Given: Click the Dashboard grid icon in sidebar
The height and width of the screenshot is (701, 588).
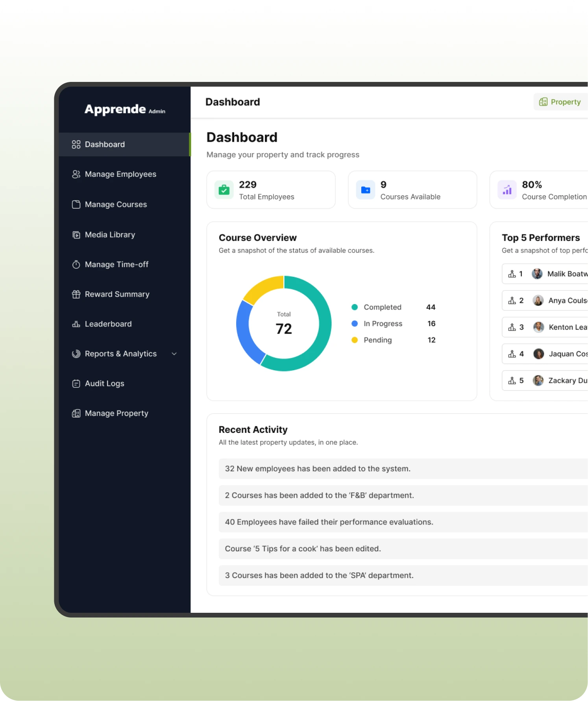Looking at the screenshot, I should 76,145.
